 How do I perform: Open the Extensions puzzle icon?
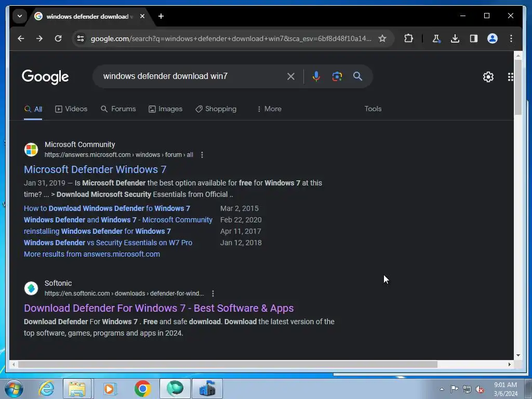point(408,38)
